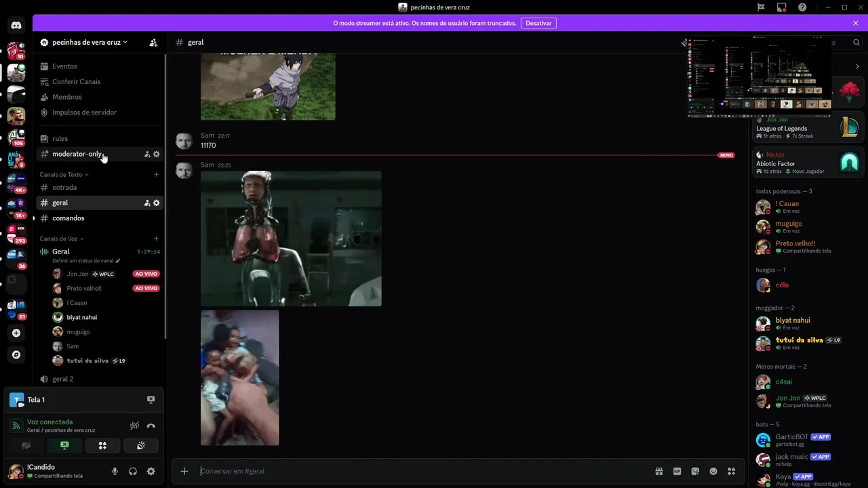
Task: Open the armored figure GIF by Sam
Action: tap(291, 239)
